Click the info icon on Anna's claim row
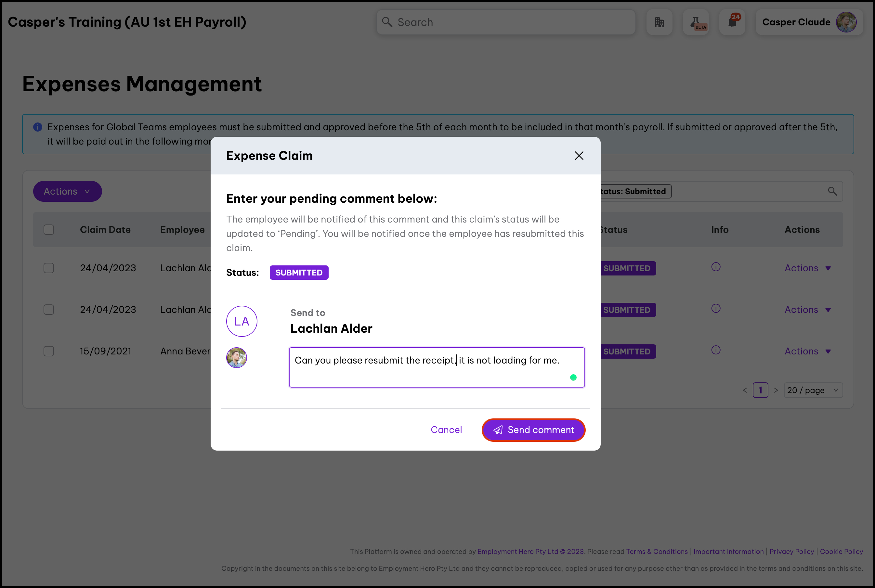Viewport: 875px width, 588px height. (715, 350)
